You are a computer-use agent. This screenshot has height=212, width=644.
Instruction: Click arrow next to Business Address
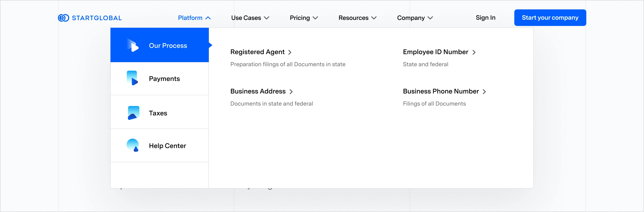click(291, 92)
